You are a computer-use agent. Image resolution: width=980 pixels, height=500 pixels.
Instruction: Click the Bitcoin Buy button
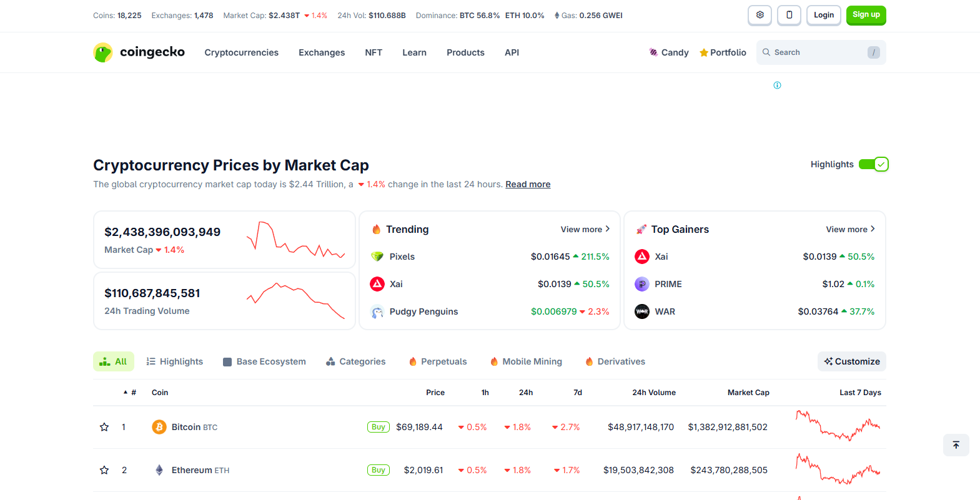coord(379,427)
